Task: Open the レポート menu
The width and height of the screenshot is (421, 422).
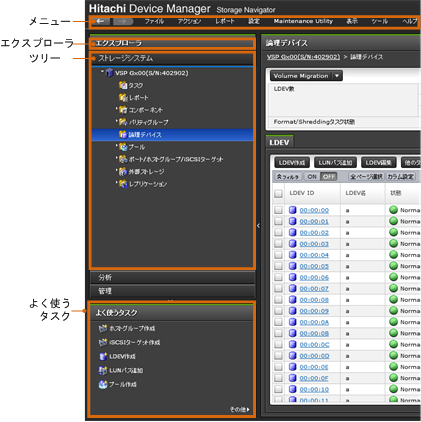Action: pos(225,21)
